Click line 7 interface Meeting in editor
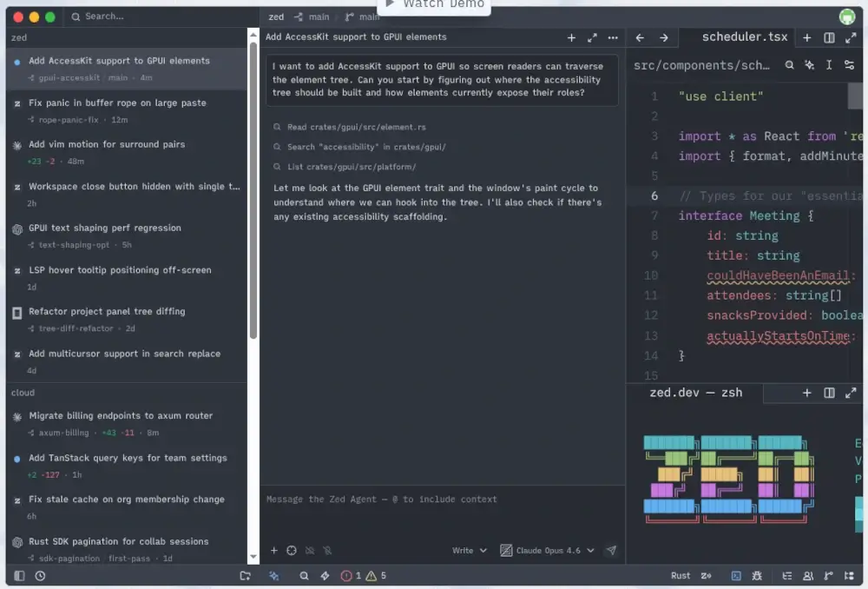The height and width of the screenshot is (589, 868). point(745,216)
